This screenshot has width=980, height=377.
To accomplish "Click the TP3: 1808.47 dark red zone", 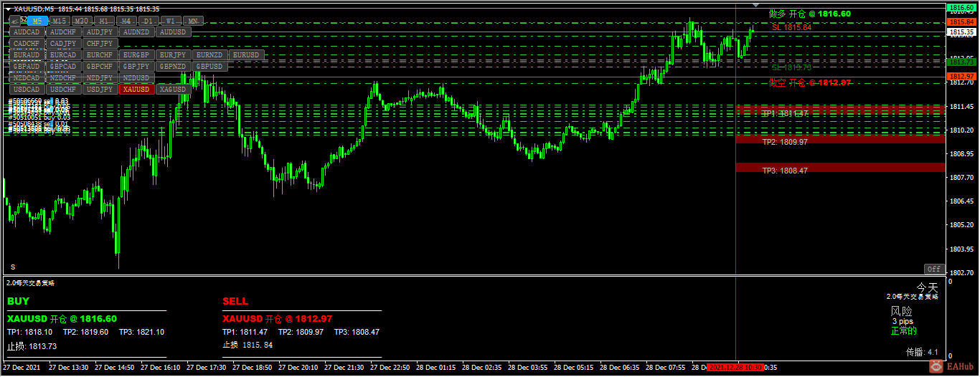I will coord(842,168).
